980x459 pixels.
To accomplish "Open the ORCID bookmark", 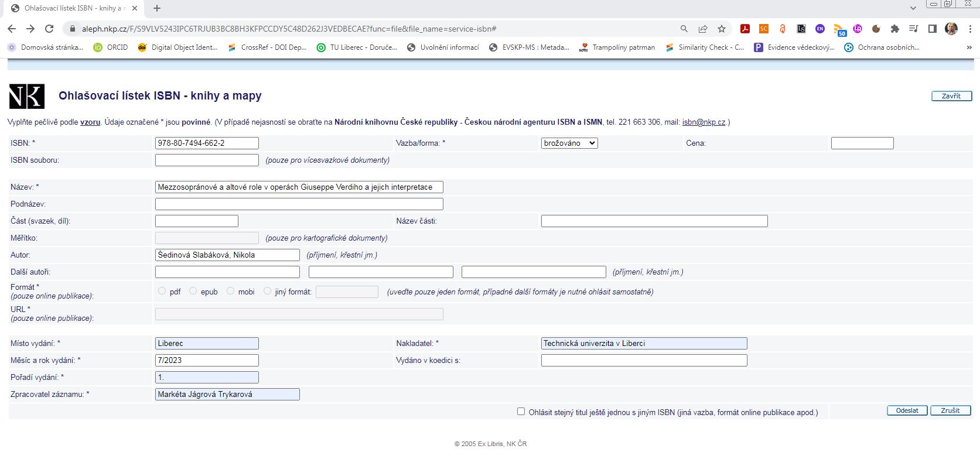I will [x=111, y=47].
